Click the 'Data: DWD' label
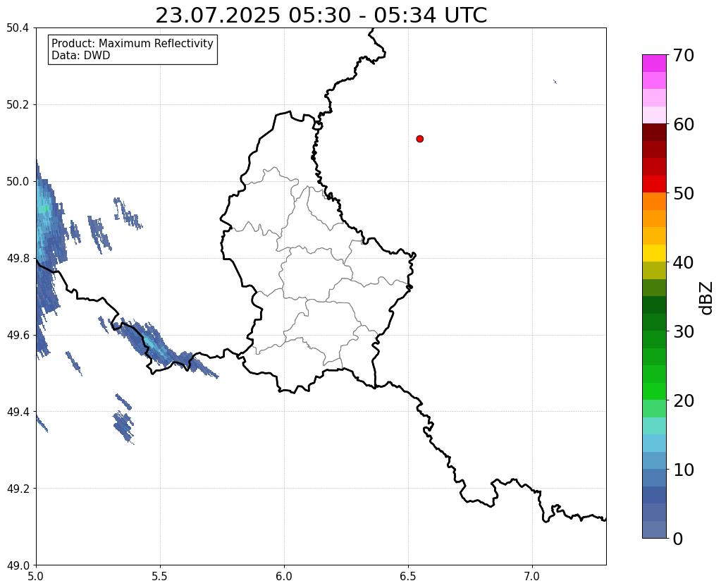721x588 pixels. (80, 56)
